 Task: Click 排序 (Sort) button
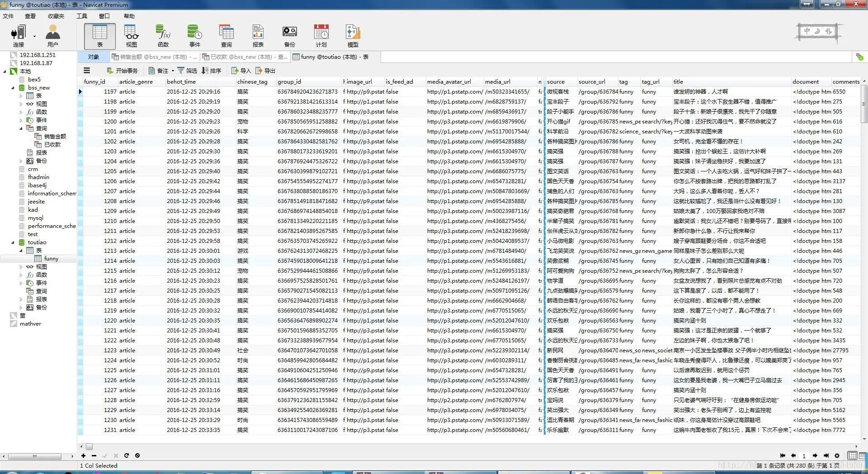pyautogui.click(x=211, y=71)
